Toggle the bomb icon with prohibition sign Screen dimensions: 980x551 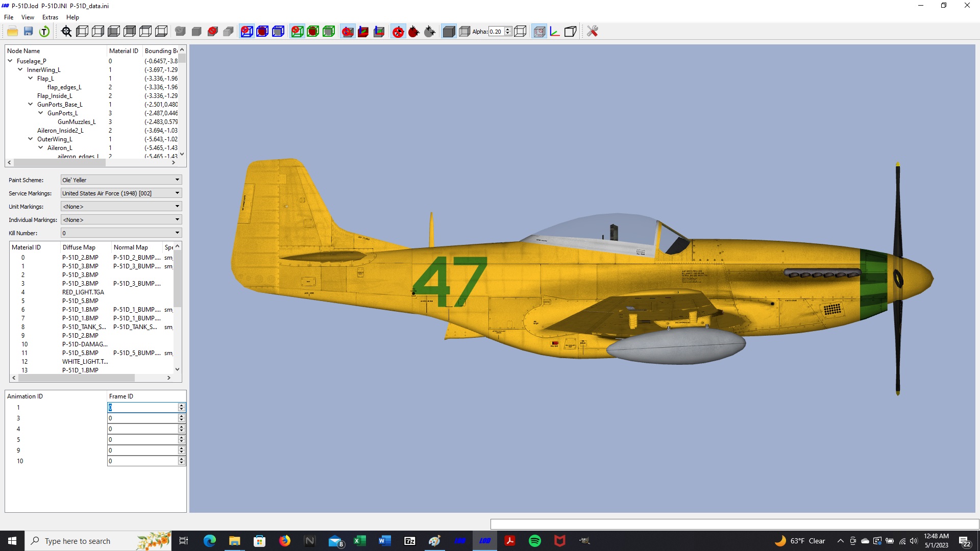click(398, 32)
